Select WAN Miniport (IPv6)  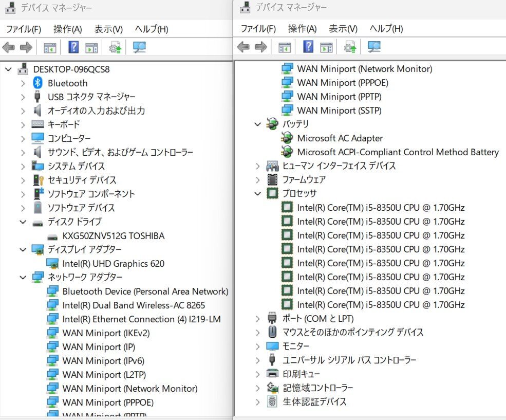tap(103, 361)
